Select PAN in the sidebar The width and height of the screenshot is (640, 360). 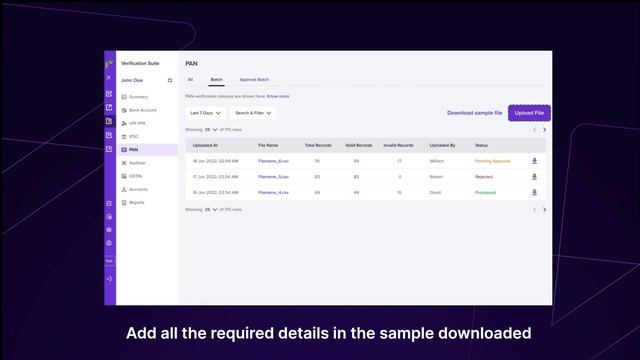click(147, 150)
